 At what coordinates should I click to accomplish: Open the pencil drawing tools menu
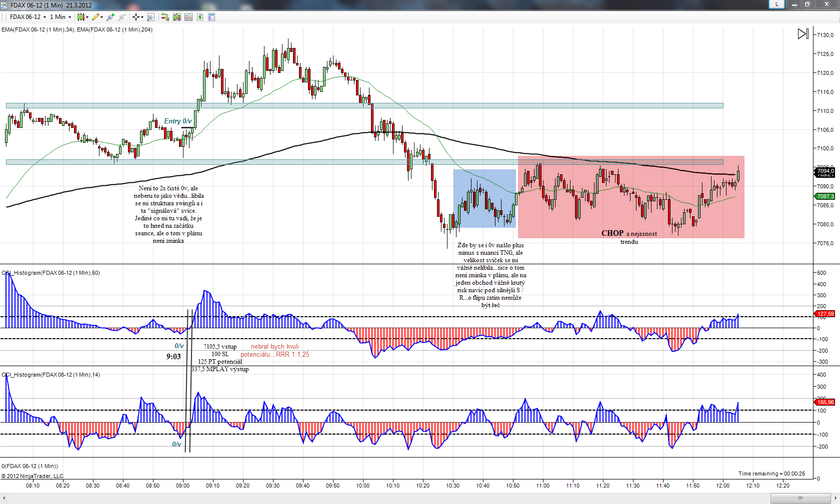(x=97, y=17)
